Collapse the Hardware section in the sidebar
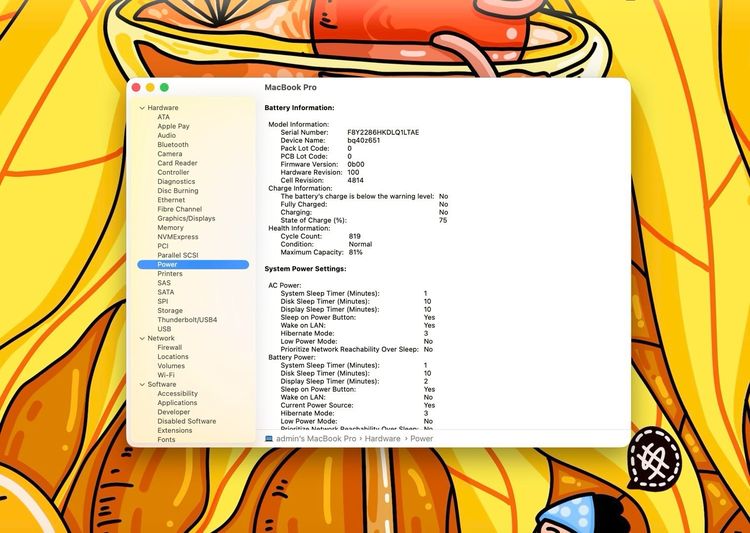Viewport: 750px width, 533px height. click(x=142, y=108)
